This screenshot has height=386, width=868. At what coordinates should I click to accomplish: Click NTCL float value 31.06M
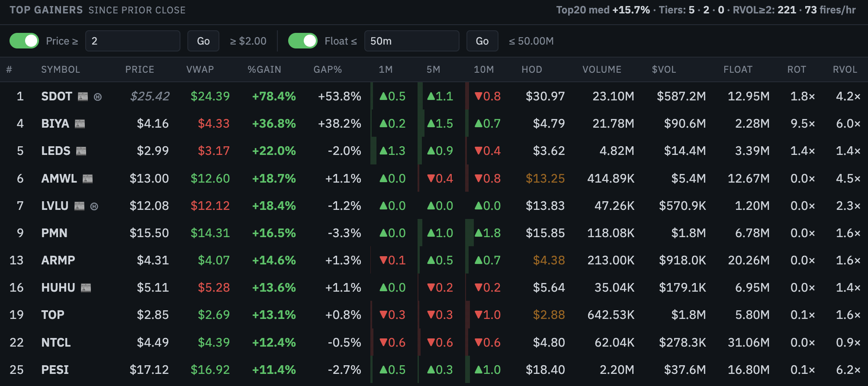(749, 342)
